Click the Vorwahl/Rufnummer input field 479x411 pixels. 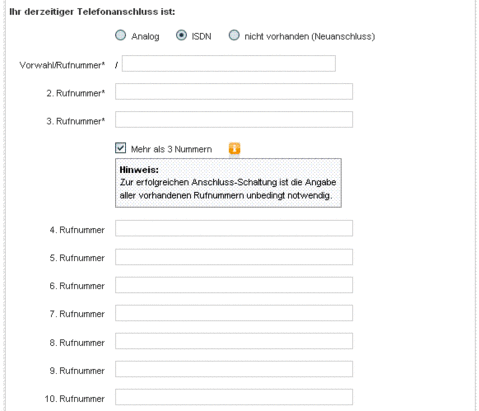click(x=229, y=64)
